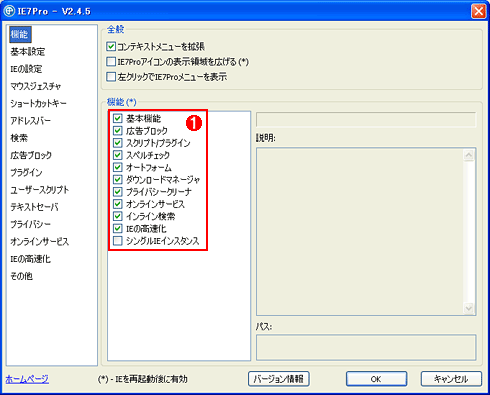
Task: Open 検索 category in sidebar
Action: [x=19, y=138]
